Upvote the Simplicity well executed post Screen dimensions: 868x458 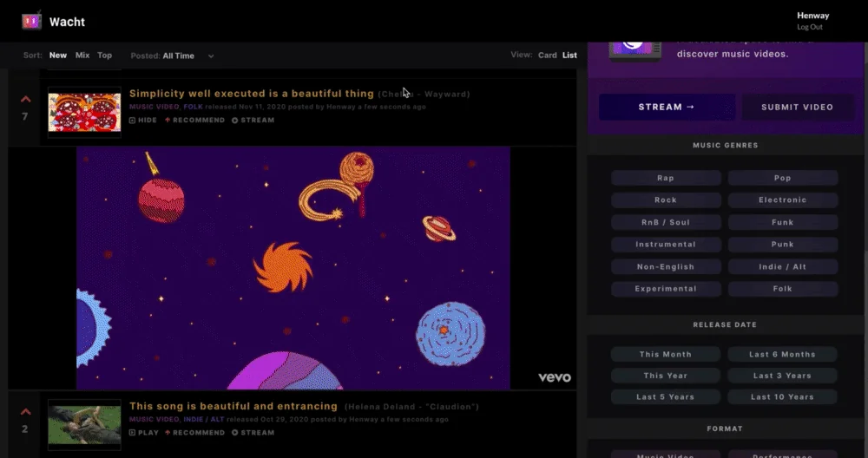tap(25, 100)
